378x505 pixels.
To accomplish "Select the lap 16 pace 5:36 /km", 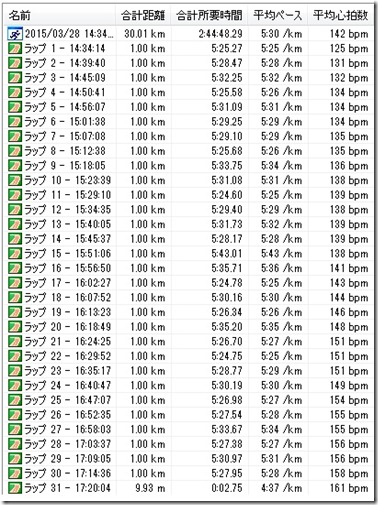I will [282, 269].
